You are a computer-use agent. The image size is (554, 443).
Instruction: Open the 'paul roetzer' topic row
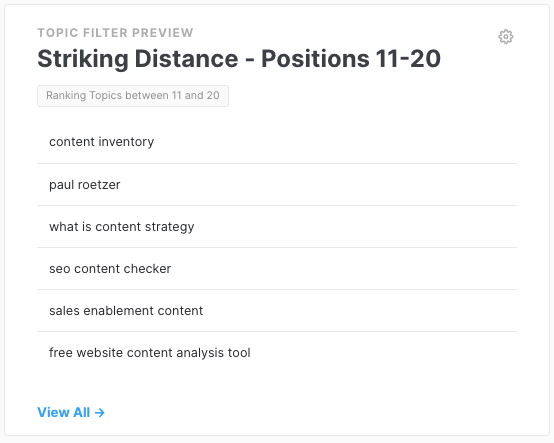click(277, 185)
